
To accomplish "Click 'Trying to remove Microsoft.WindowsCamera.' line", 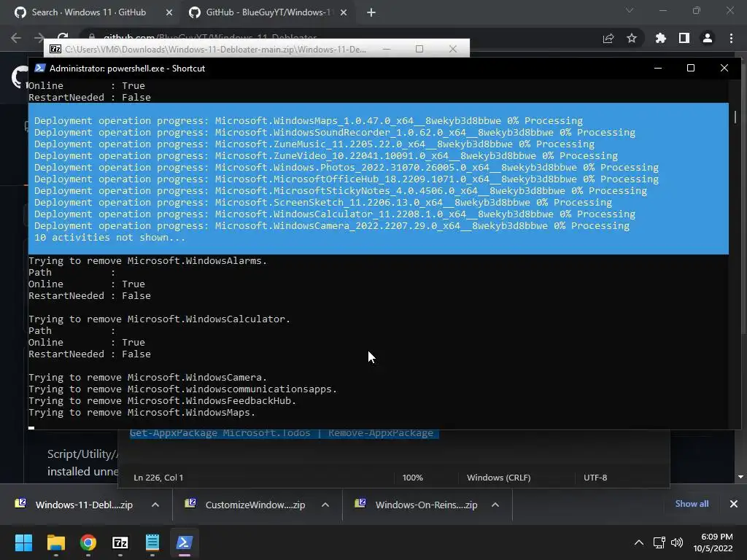I will 147,378.
